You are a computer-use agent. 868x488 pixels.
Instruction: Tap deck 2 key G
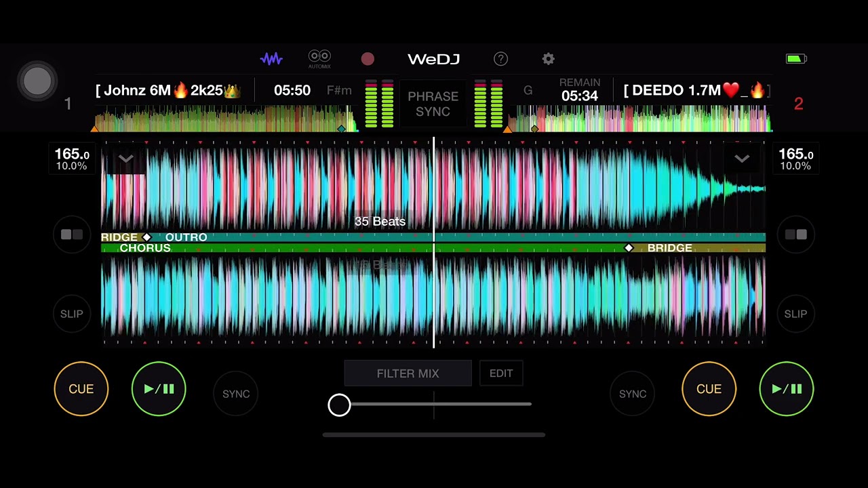[528, 90]
